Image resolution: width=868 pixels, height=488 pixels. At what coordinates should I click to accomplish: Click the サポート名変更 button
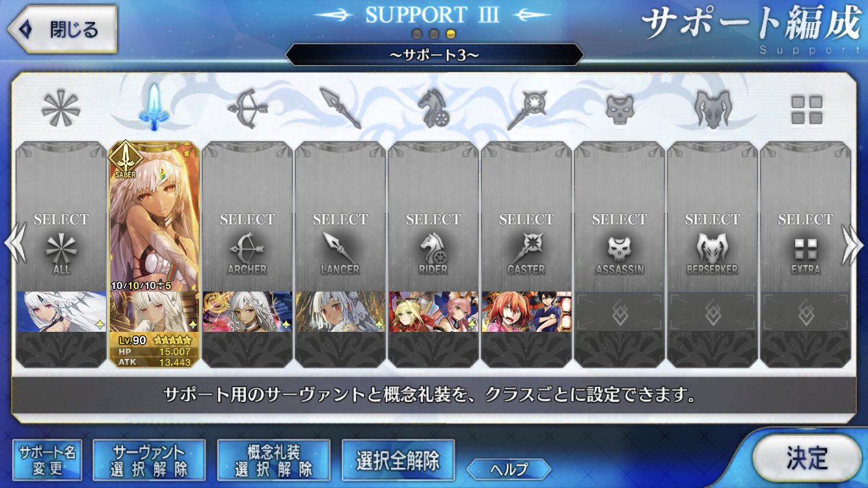tap(47, 460)
